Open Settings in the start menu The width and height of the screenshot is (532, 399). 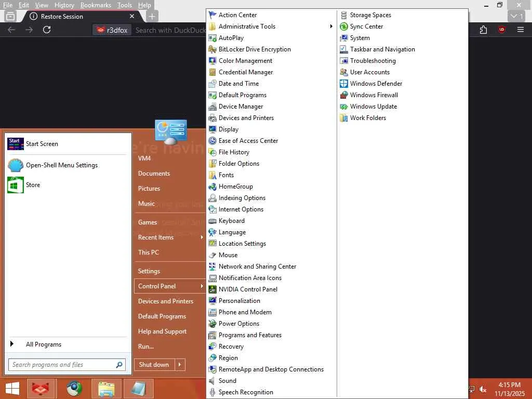(x=149, y=271)
